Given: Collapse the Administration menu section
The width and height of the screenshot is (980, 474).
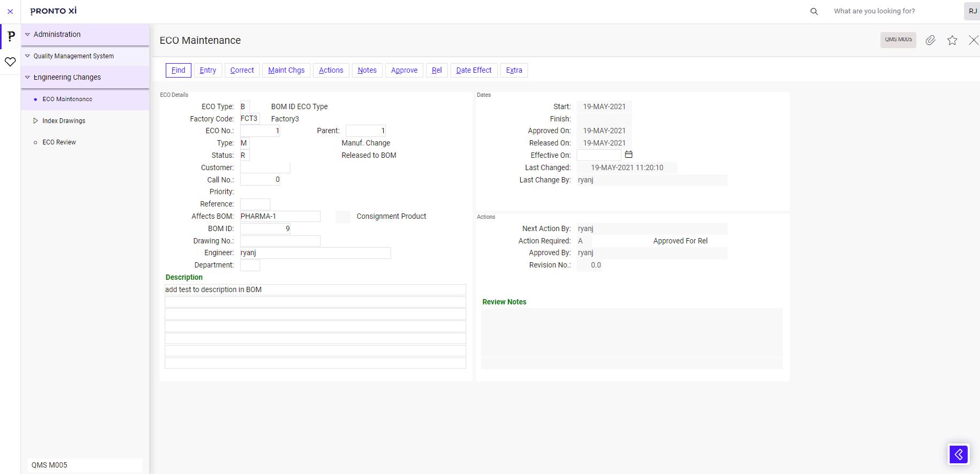Looking at the screenshot, I should [27, 34].
